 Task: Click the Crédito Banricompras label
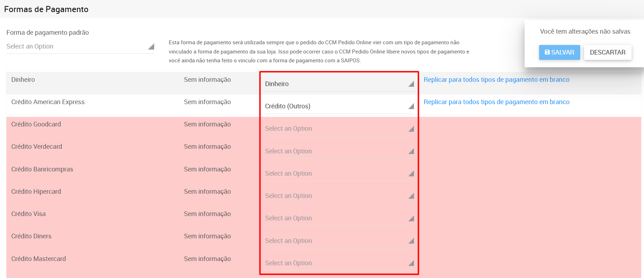(x=42, y=169)
